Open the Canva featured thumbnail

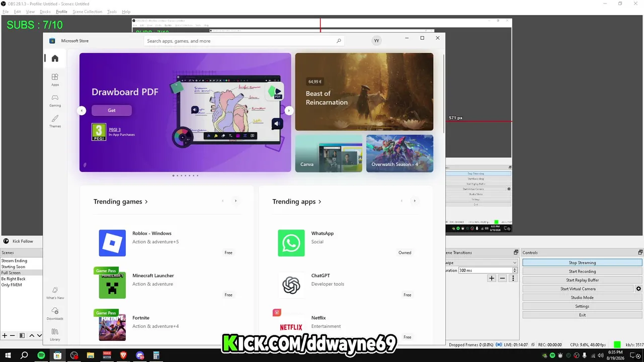coord(329,153)
